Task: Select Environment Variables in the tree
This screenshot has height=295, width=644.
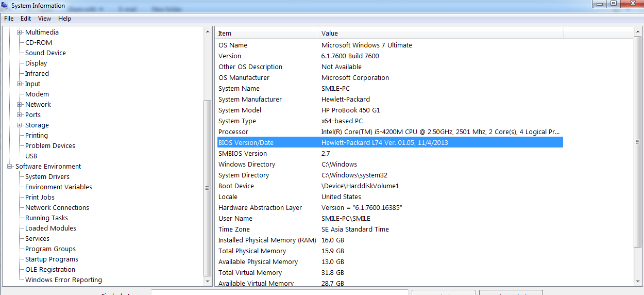Action: tap(59, 187)
